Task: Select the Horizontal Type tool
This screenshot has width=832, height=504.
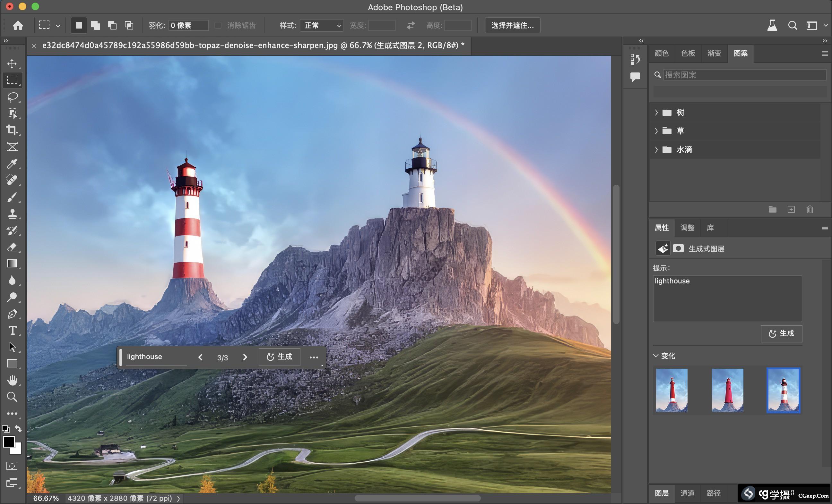Action: (x=13, y=330)
